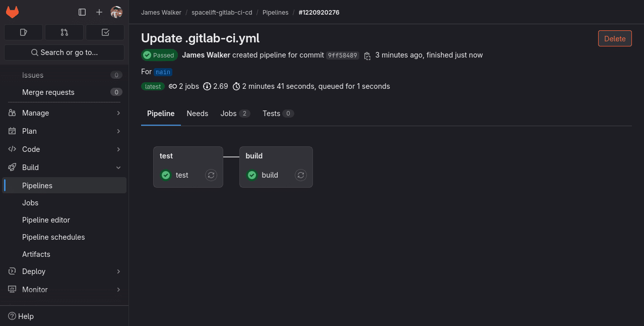Screen dimensions: 644x326
Task: Click the test job success check icon
Action: 165,175
